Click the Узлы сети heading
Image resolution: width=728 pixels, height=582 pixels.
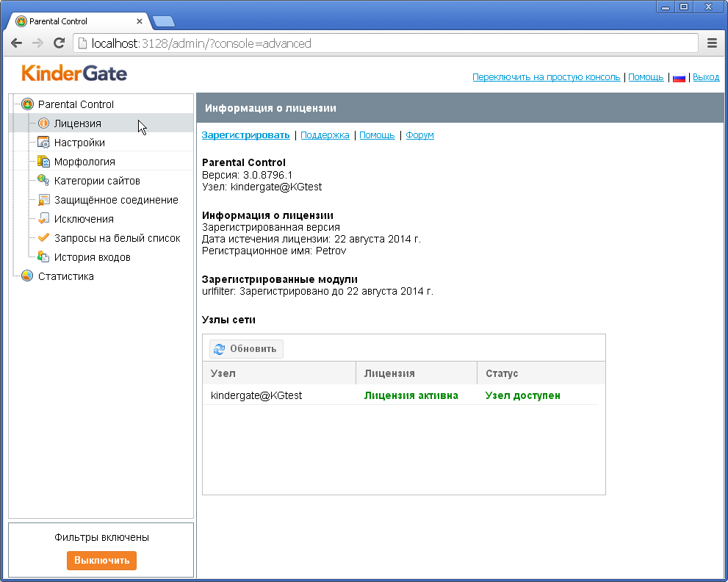point(228,320)
